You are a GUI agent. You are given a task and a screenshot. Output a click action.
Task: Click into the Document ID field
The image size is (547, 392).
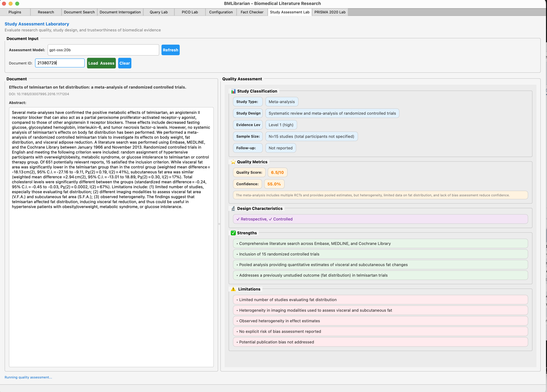pyautogui.click(x=60, y=63)
